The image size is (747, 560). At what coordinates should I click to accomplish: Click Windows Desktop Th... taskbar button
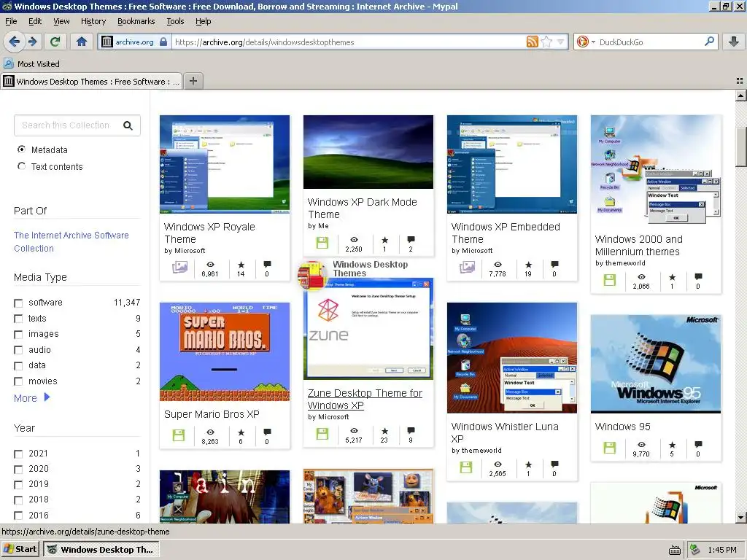tap(101, 550)
